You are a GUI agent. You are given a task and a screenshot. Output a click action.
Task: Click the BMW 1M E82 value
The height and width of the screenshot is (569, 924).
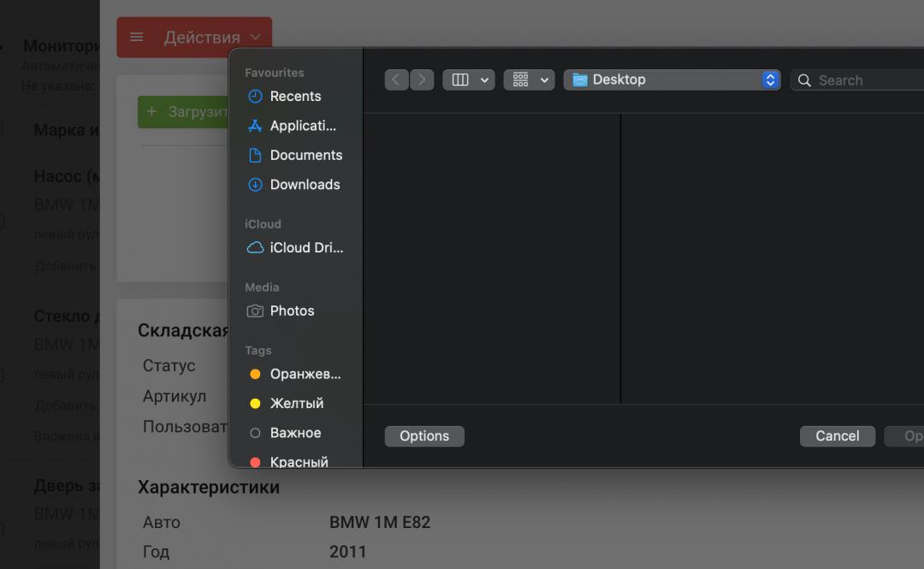[380, 523]
